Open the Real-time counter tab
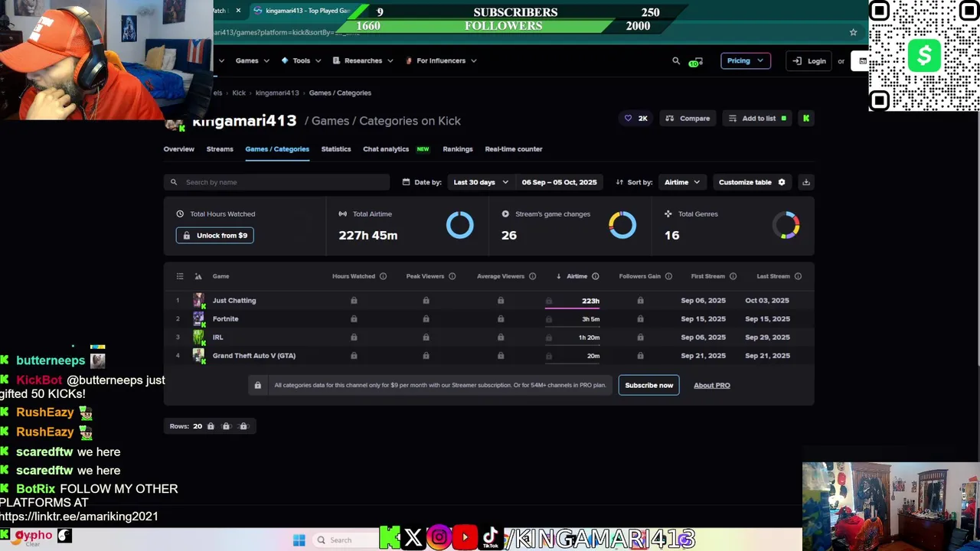Screen dimensions: 980x551 pyautogui.click(x=514, y=149)
